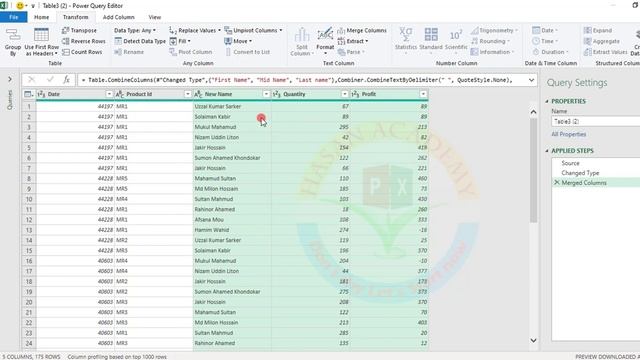This screenshot has height=360, width=640.
Task: Click the Aggregate icon
Action: click(x=587, y=41)
